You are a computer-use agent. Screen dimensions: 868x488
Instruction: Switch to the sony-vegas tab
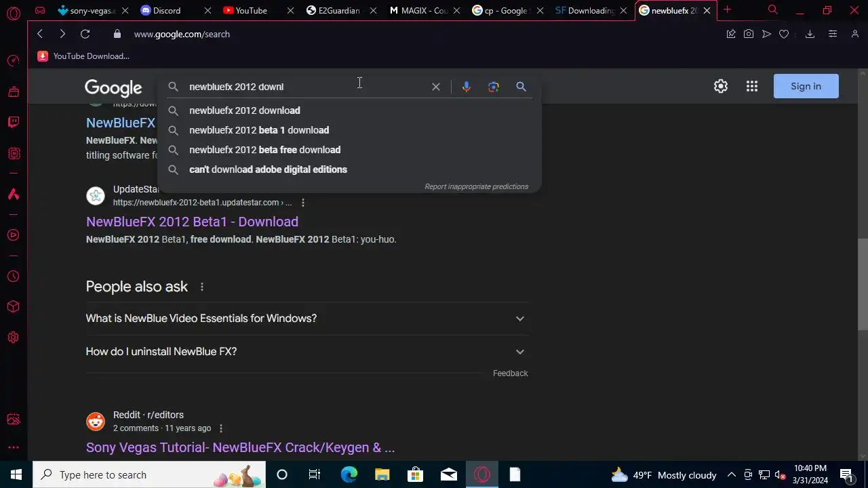pos(87,10)
